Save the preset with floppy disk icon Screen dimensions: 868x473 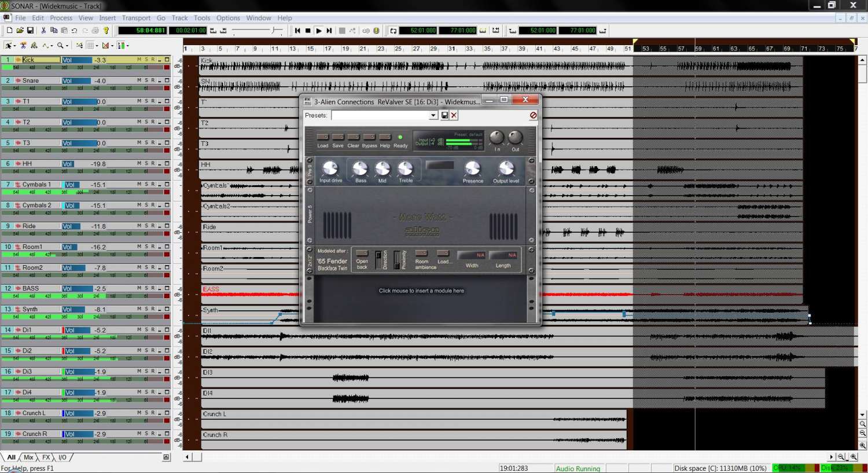pyautogui.click(x=444, y=115)
